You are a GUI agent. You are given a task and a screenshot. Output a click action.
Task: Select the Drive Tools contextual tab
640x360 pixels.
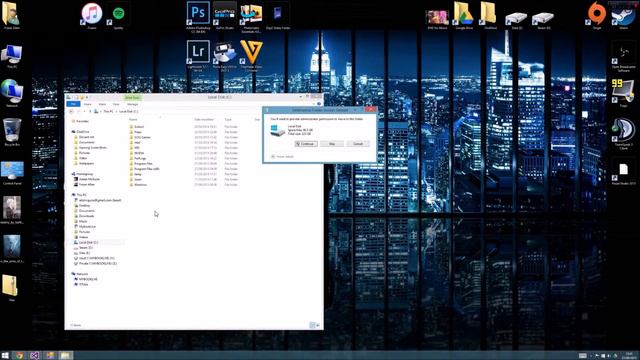(132, 98)
